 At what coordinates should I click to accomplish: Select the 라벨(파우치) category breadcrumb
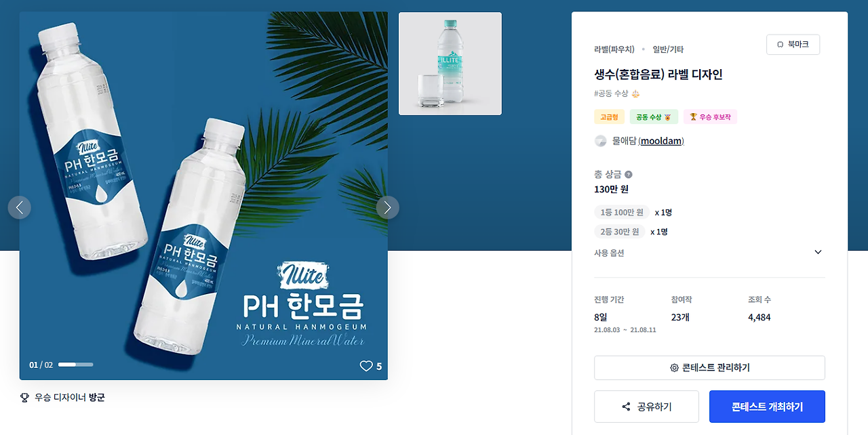point(614,49)
